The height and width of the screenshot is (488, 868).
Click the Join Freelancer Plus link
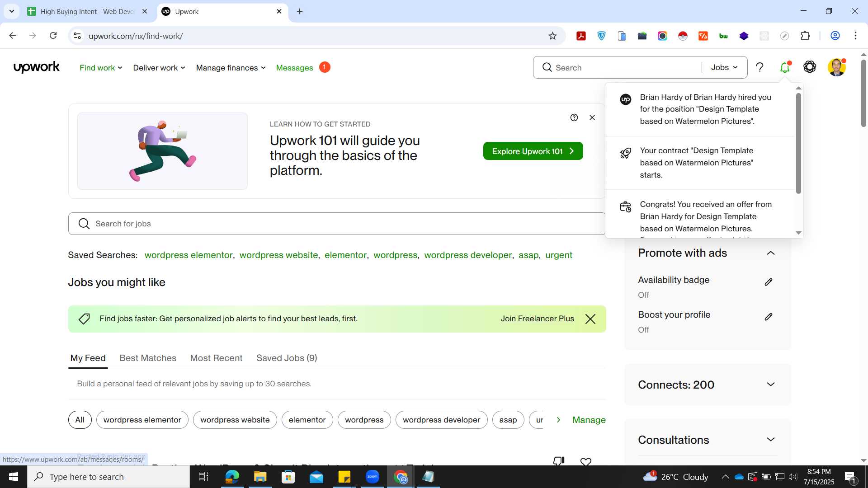[537, 319]
